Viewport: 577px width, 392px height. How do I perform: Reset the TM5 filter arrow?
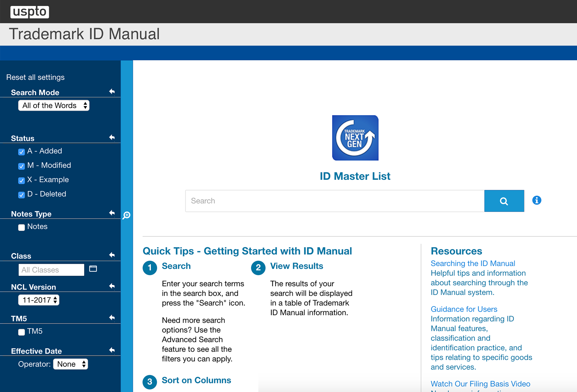pos(112,318)
